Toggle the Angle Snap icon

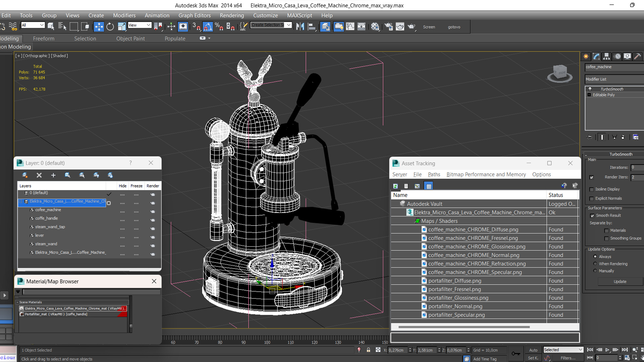tap(208, 27)
